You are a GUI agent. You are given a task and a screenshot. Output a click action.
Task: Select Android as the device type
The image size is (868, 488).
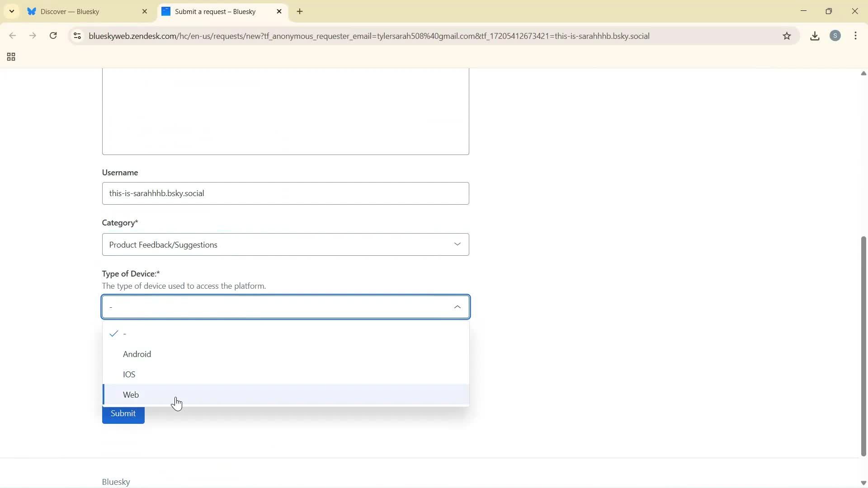click(137, 354)
